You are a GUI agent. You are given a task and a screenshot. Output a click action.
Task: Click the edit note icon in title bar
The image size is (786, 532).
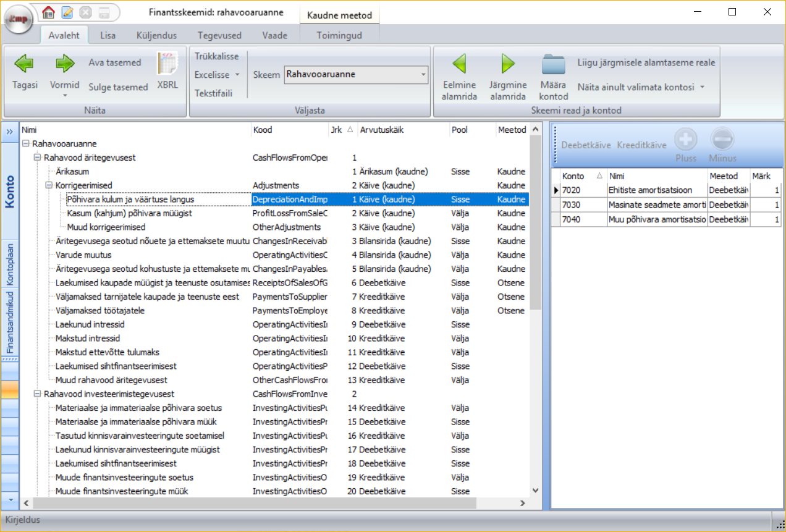(x=67, y=12)
